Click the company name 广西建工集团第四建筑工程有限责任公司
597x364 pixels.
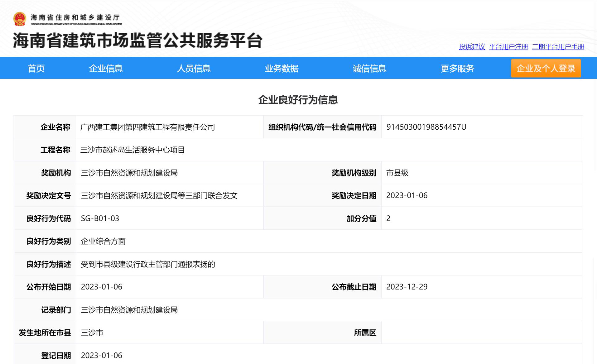(147, 127)
